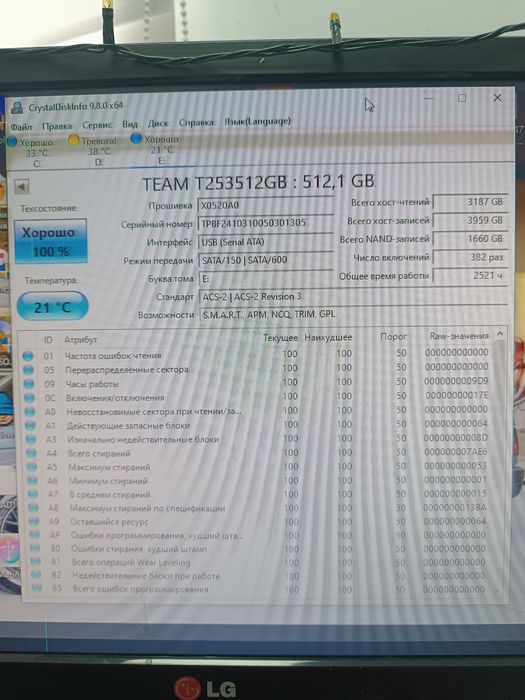The width and height of the screenshot is (525, 700).
Task: Click the serial number field TPBF2410310050301305
Action: [x=265, y=223]
